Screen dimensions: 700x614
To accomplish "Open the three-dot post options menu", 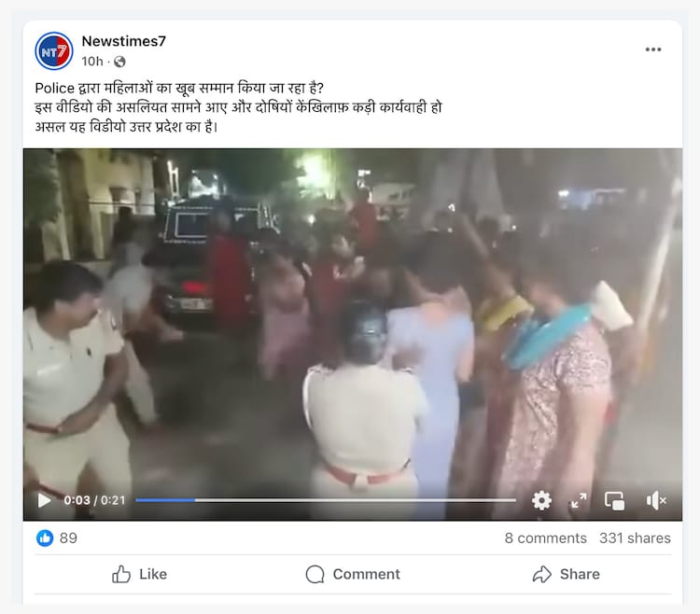I will point(653,49).
